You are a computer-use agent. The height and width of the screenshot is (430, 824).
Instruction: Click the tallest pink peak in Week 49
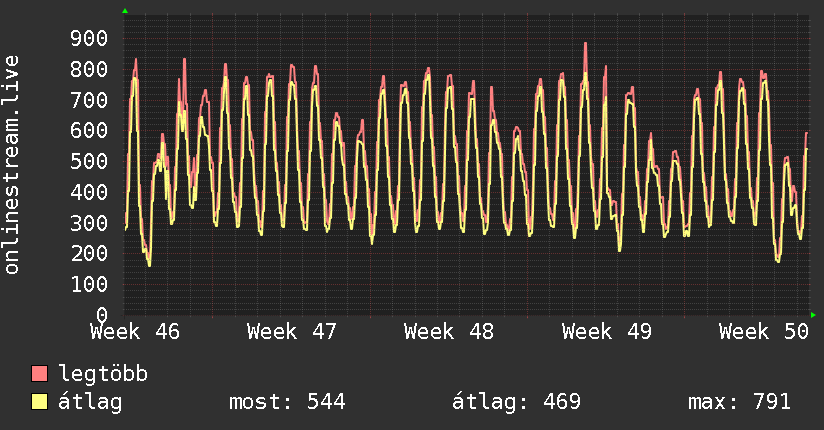tap(585, 44)
